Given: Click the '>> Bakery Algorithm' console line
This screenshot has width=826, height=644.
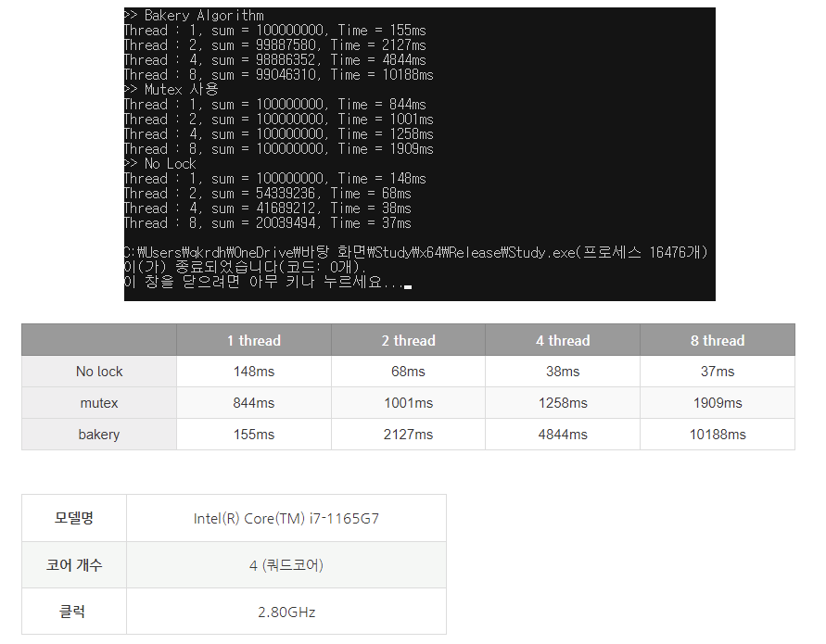Looking at the screenshot, I should [x=194, y=15].
